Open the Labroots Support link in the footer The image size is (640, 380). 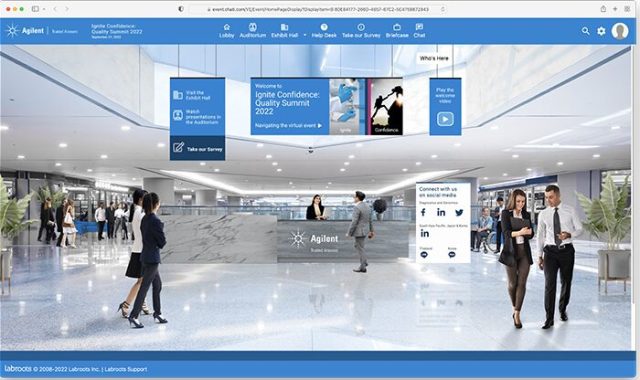pos(126,369)
